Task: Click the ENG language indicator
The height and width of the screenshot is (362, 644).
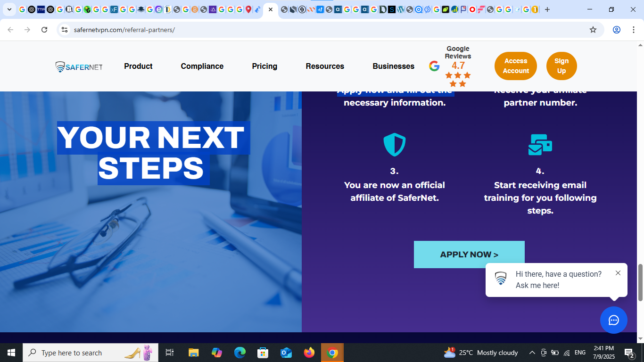Action: click(580, 353)
